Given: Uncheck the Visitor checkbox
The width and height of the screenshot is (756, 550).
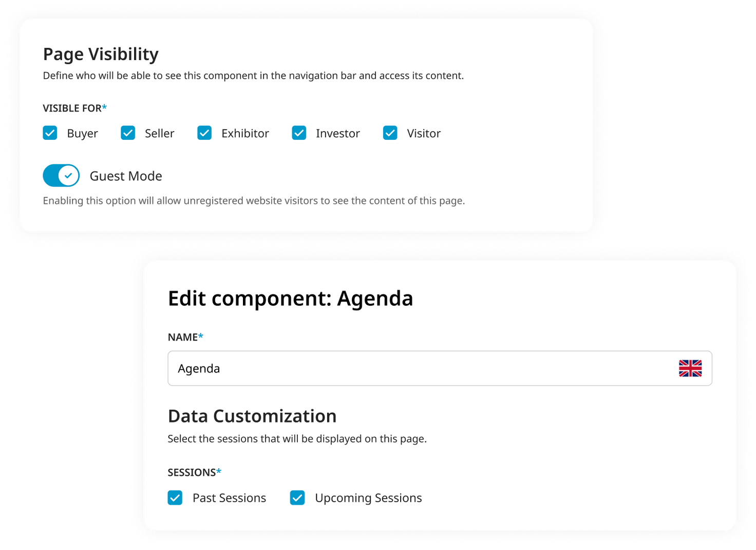Looking at the screenshot, I should [x=390, y=133].
